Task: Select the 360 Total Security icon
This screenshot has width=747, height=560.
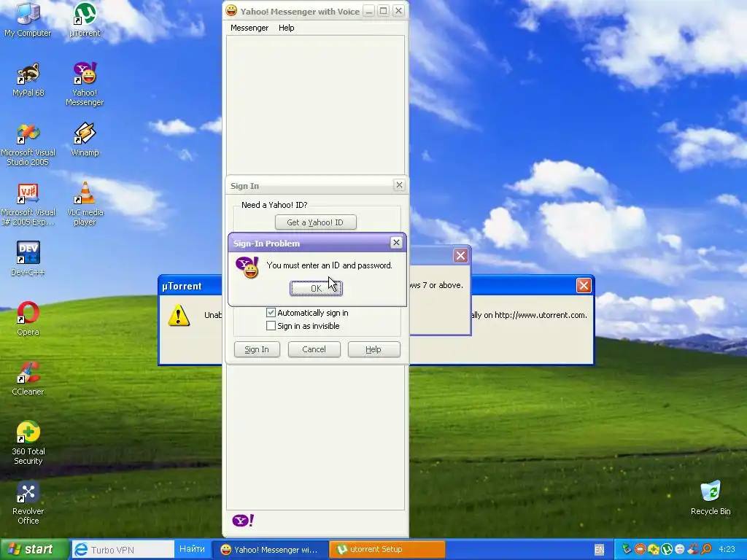Action: pyautogui.click(x=28, y=443)
